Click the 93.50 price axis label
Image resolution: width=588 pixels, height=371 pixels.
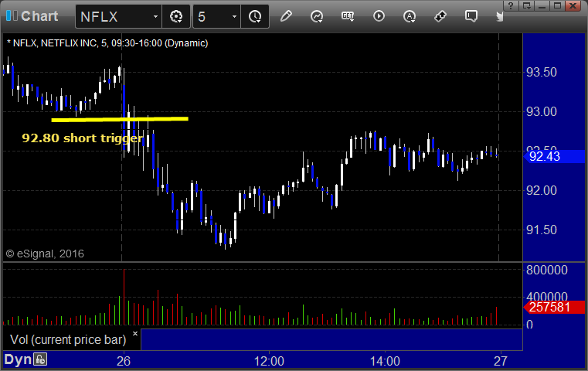[x=541, y=73]
